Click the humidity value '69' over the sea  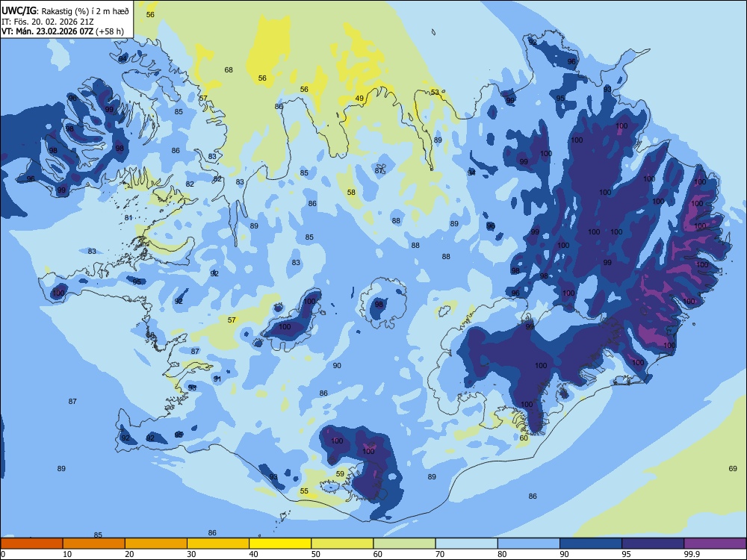[x=733, y=469]
